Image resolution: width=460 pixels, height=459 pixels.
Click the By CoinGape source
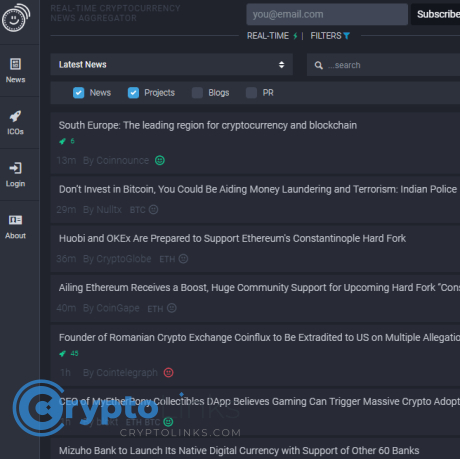coord(111,308)
